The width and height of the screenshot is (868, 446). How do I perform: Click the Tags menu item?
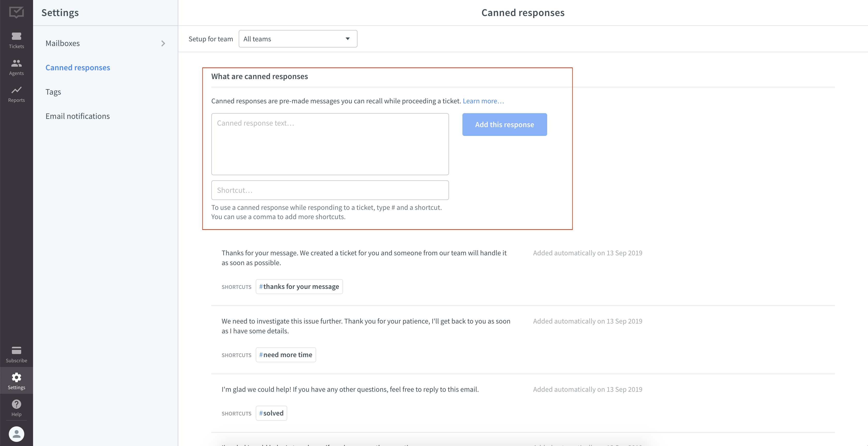coord(53,91)
